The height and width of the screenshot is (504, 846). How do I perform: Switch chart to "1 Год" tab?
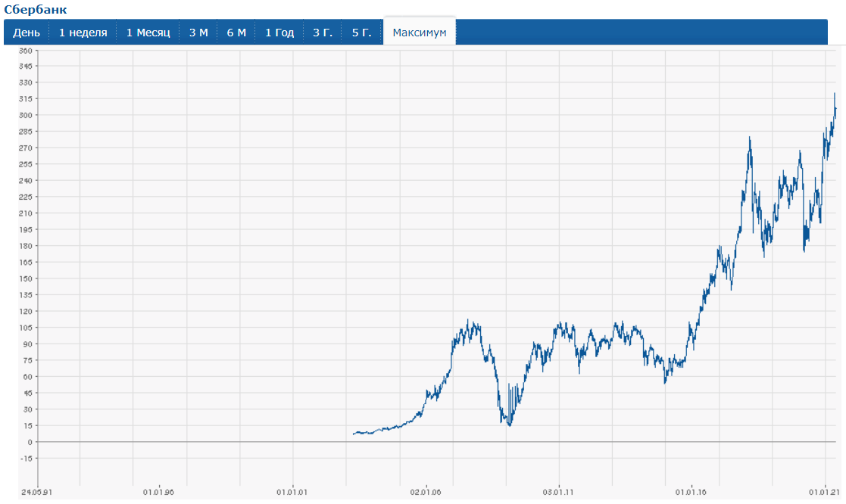(279, 33)
